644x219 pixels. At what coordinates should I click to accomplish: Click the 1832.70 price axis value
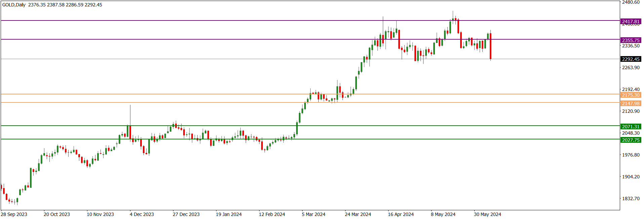point(631,199)
